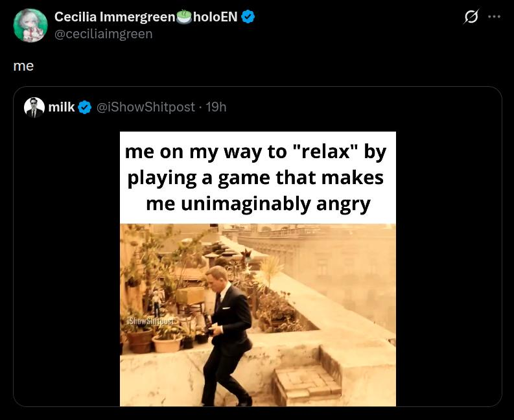Click the holoEN text in the display name
This screenshot has width=514, height=420.
coord(215,17)
